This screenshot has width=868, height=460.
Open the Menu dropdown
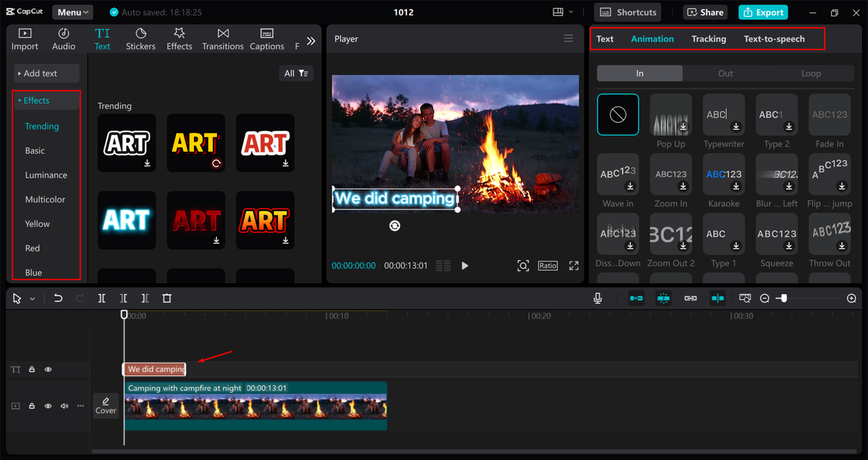point(73,12)
